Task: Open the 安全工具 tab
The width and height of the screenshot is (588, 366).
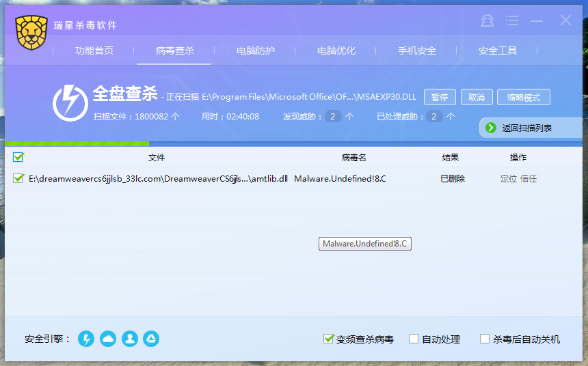Action: 498,51
